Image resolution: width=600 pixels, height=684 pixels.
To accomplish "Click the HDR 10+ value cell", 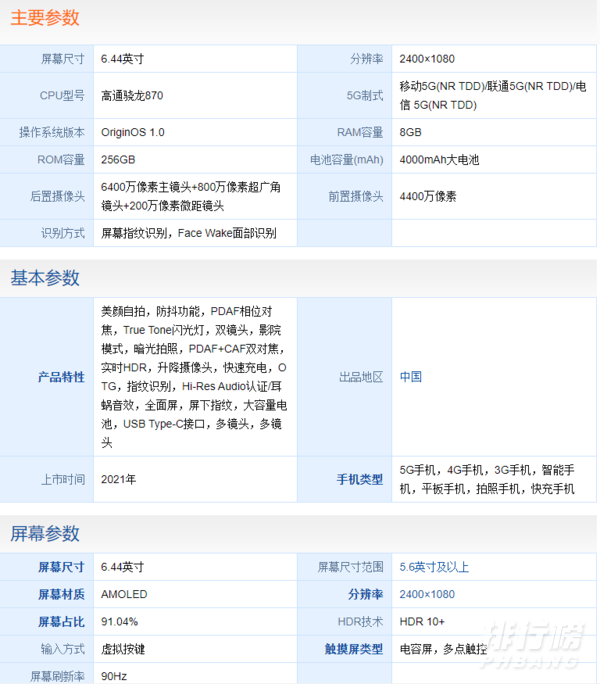I will 422,621.
